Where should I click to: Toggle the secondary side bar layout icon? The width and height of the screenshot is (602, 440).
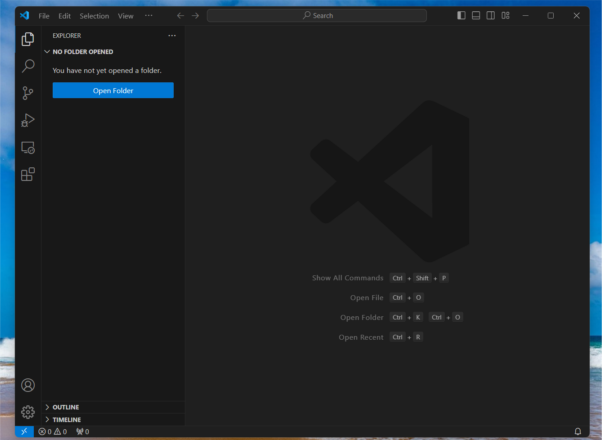[x=491, y=15]
